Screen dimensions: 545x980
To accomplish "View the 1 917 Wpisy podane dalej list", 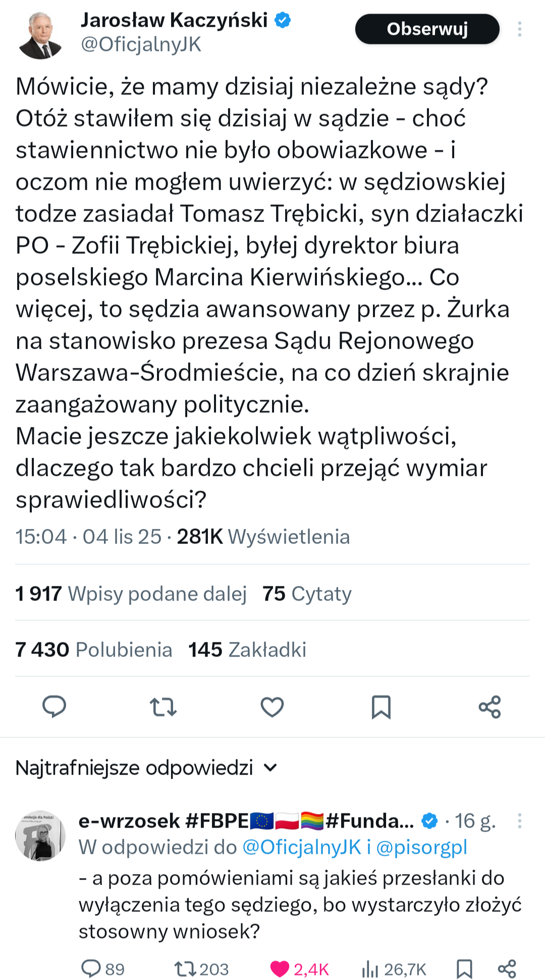I will click(x=131, y=594).
